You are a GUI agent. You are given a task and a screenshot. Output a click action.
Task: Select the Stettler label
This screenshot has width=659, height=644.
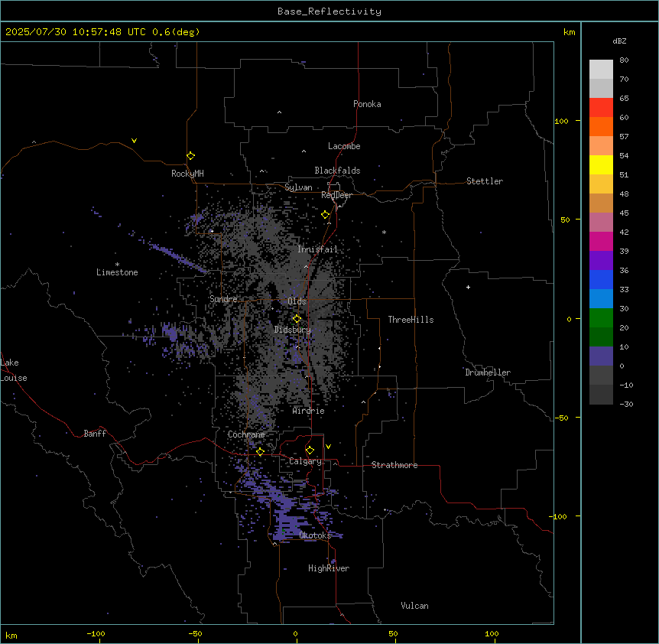pos(485,181)
